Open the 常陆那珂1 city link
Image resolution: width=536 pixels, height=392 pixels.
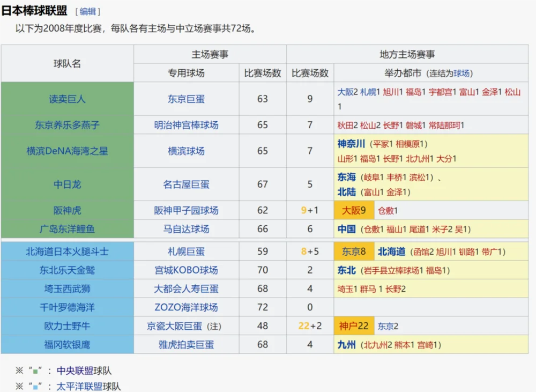446,125
